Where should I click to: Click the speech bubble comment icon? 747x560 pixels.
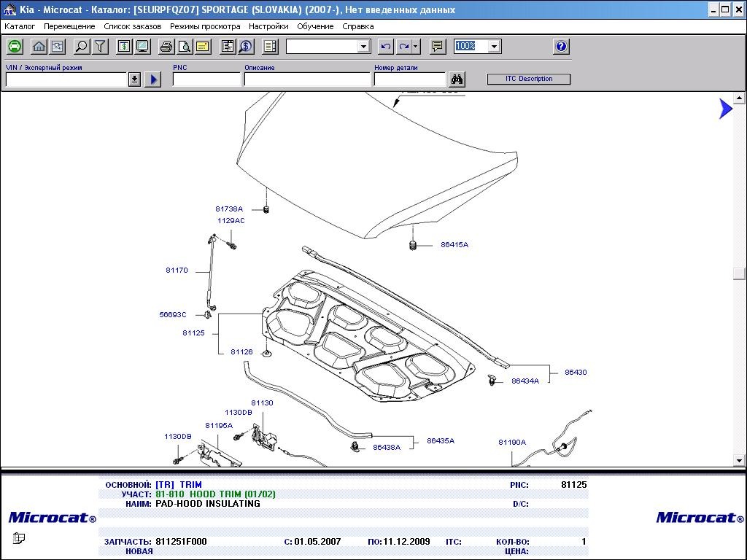point(438,46)
